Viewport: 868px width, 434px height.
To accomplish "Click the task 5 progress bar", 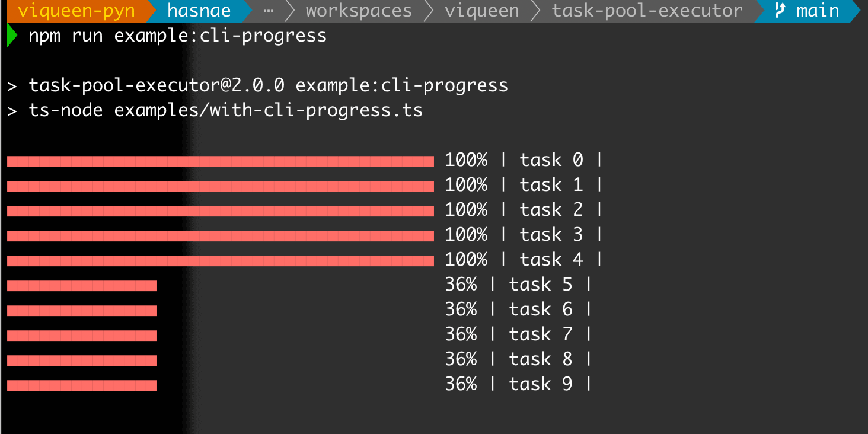I will 82,286.
